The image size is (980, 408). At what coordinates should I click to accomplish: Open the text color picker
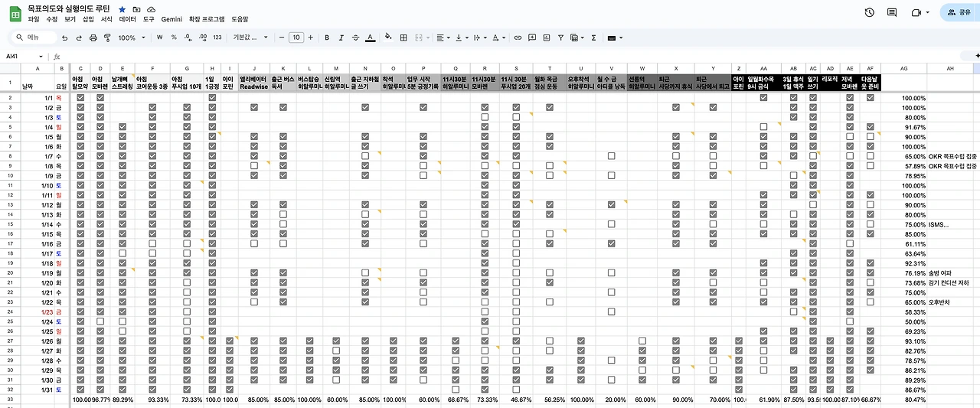pos(371,38)
